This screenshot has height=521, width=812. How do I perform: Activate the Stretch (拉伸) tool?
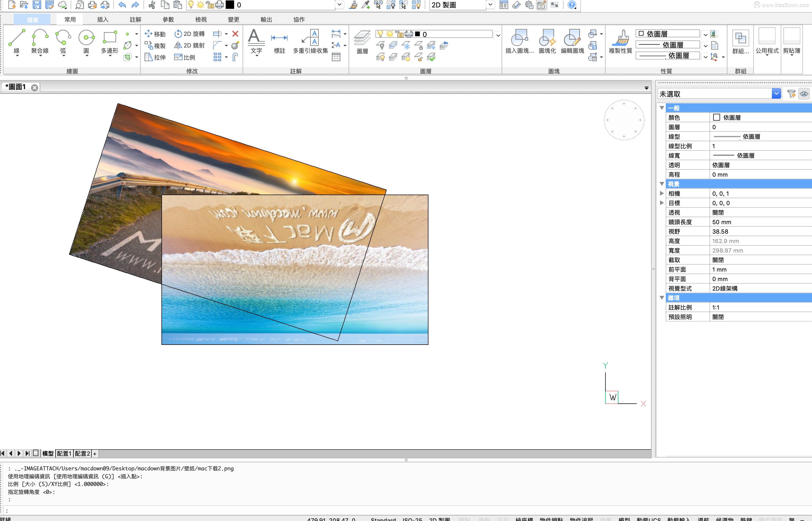(x=155, y=57)
